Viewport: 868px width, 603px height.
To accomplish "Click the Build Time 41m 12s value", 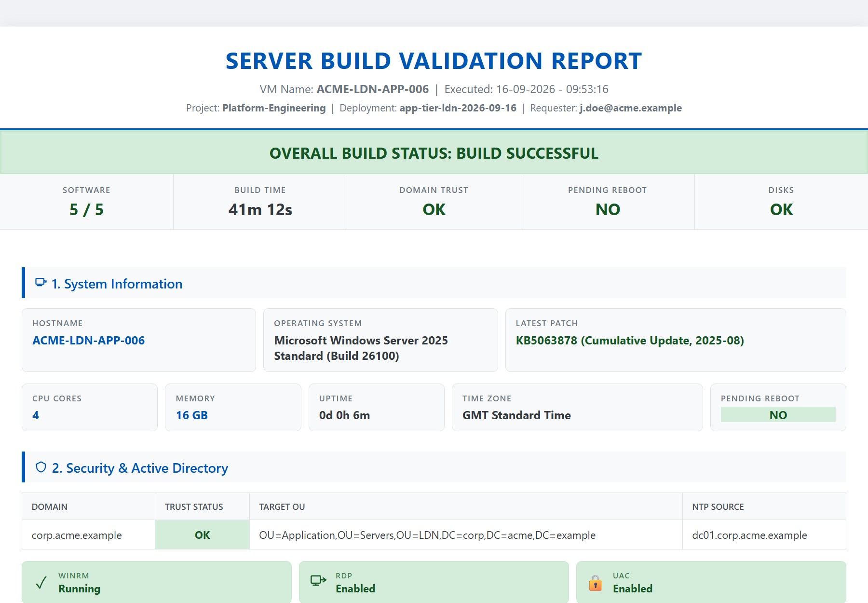I will click(x=260, y=210).
